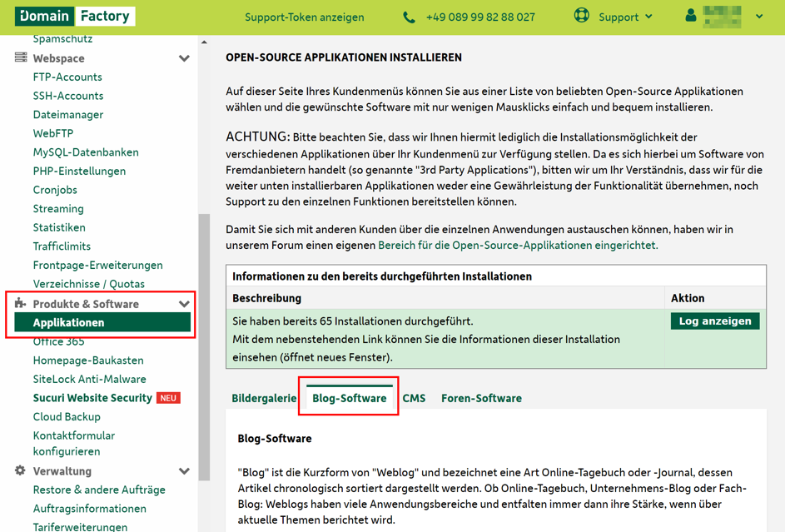Open the Open-Source-Applikationen forum link
Viewport: 785px width, 532px height.
[518, 246]
